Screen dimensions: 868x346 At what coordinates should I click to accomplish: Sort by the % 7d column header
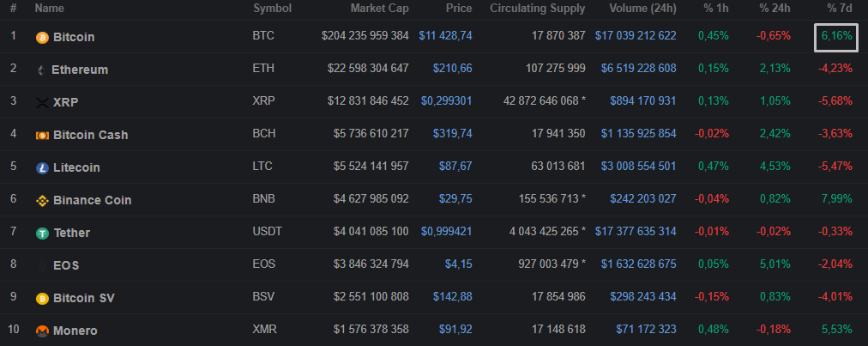[839, 9]
